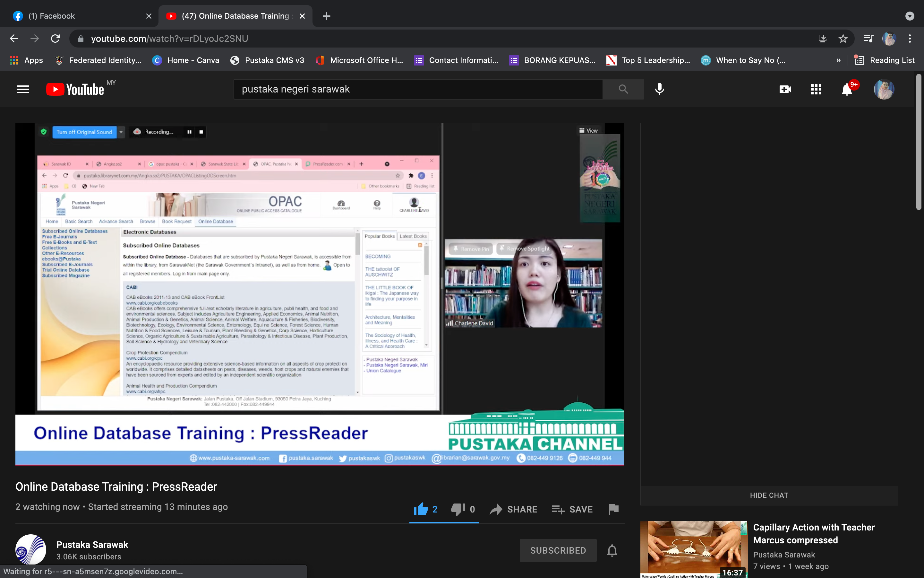Screen dimensions: 924x578
Task: Go to YouTube home via logo
Action: (x=75, y=90)
